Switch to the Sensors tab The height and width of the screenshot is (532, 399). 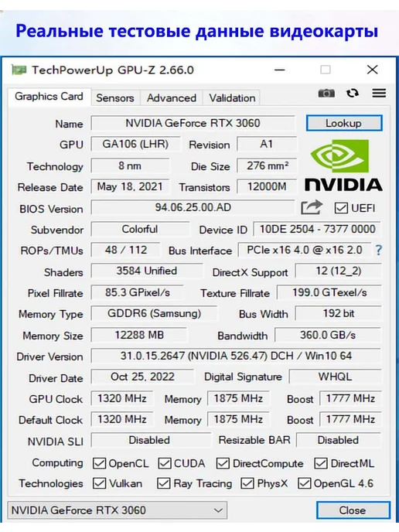tap(115, 98)
